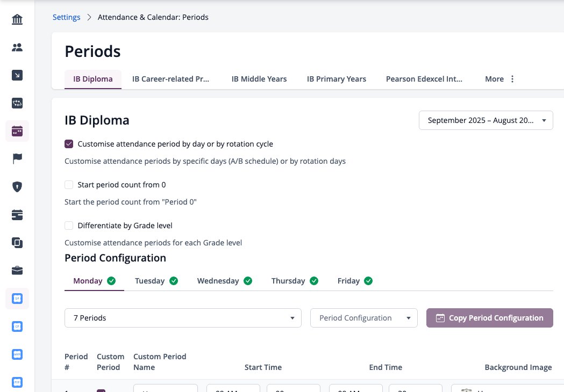564x392 pixels.
Task: Enable Start period count from 0
Action: pos(69,185)
